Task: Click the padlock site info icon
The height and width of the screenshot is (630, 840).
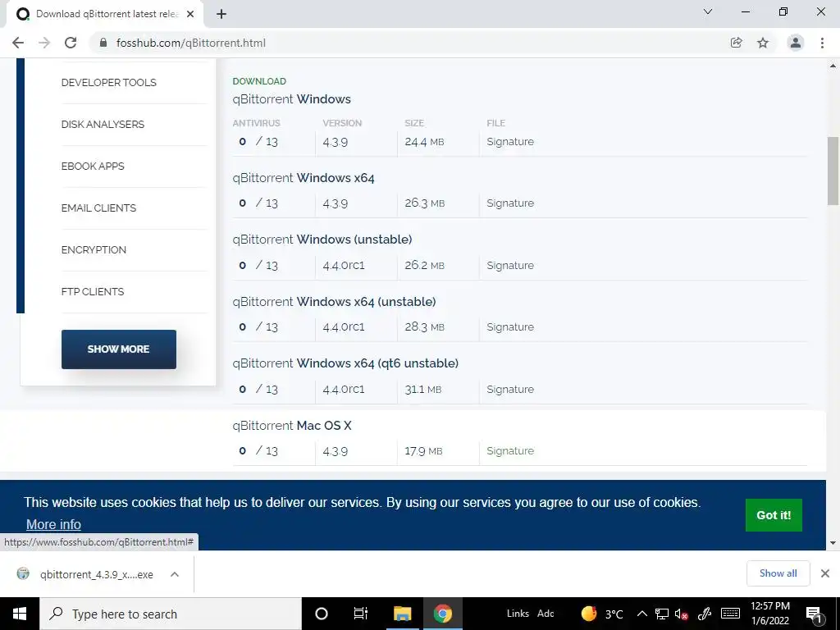Action: pyautogui.click(x=103, y=43)
